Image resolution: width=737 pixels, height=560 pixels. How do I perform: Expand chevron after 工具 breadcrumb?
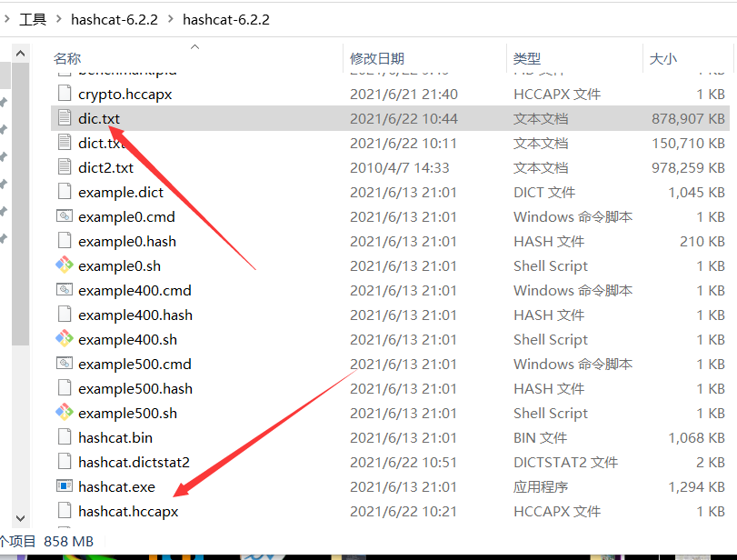click(59, 19)
